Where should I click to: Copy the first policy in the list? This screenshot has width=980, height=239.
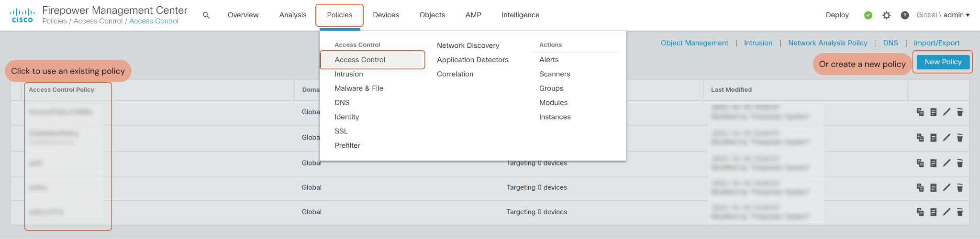tap(920, 112)
